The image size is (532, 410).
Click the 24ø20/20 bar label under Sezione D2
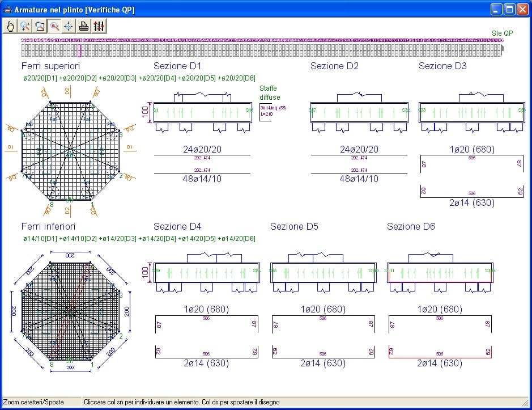coord(358,150)
